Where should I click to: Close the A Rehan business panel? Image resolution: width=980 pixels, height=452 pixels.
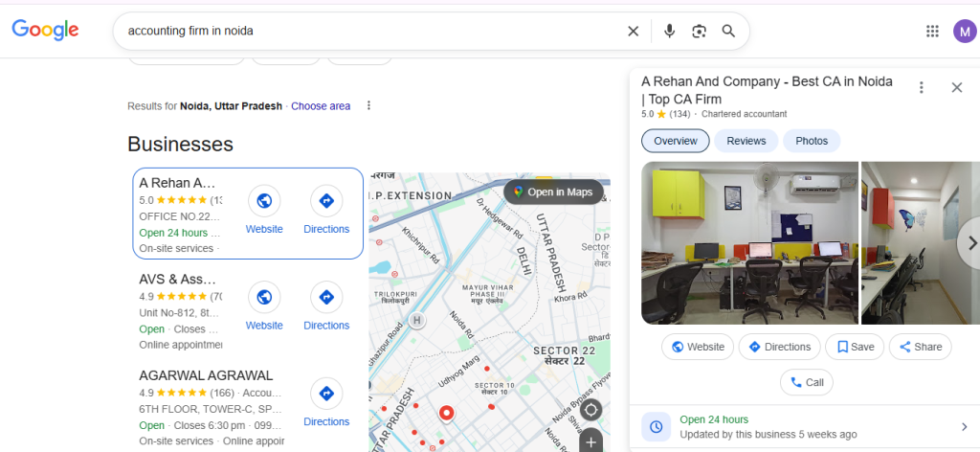[x=957, y=87]
